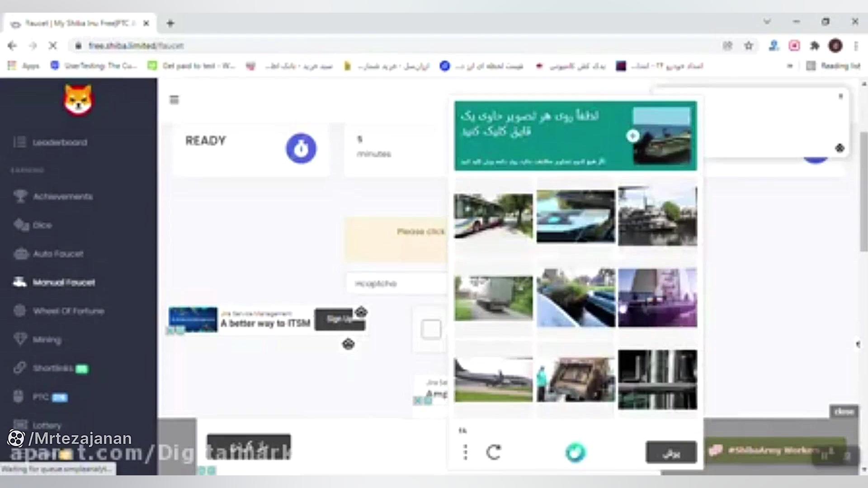868x488 pixels.
Task: Click the blue timer icon beside READY
Action: pyautogui.click(x=301, y=148)
